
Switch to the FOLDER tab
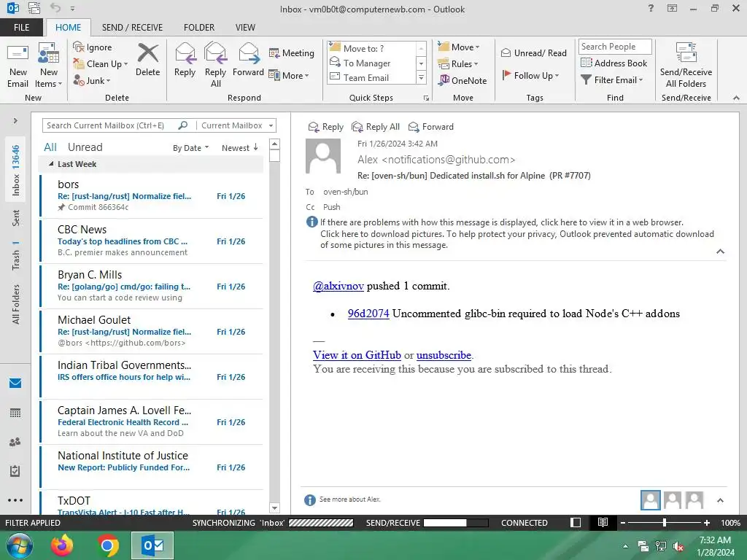tap(199, 27)
